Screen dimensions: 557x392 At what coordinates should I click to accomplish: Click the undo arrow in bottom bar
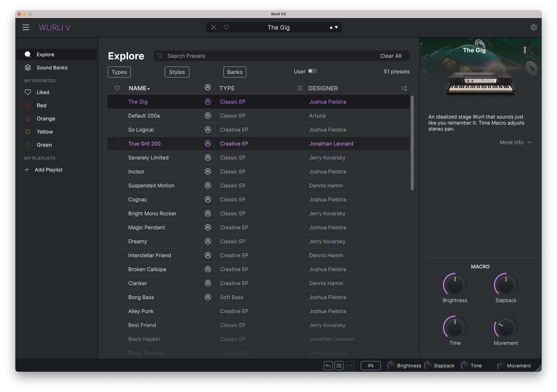click(x=328, y=366)
